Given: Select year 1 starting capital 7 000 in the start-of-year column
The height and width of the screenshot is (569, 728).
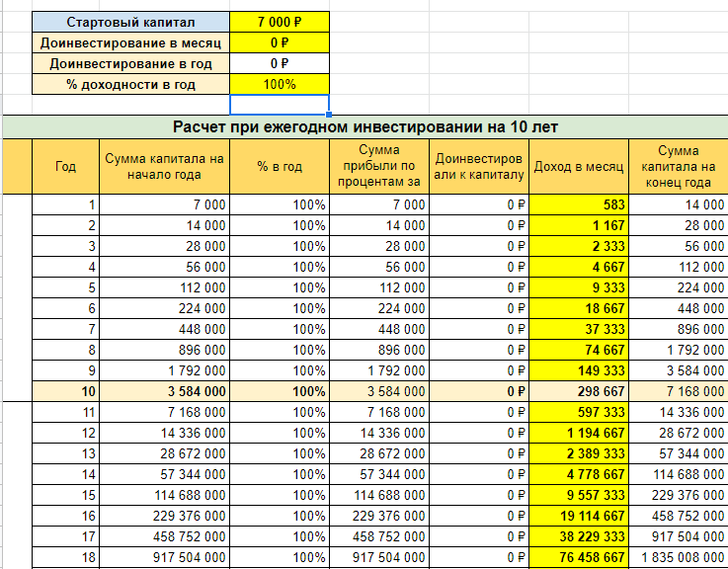Looking at the screenshot, I should click(164, 204).
